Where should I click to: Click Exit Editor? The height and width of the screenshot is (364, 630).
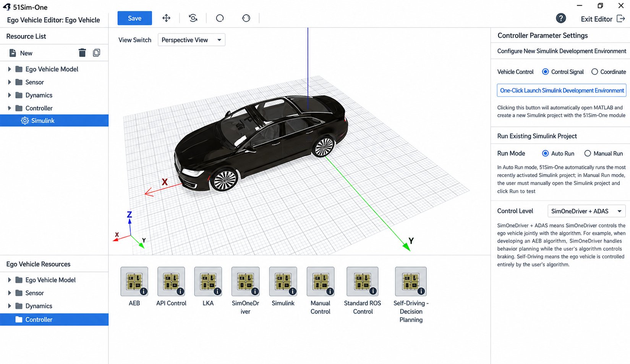(596, 19)
